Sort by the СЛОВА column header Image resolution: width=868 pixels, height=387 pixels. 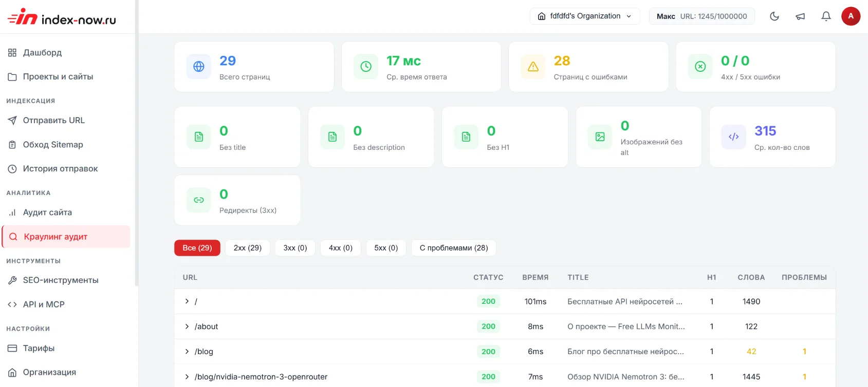point(751,278)
